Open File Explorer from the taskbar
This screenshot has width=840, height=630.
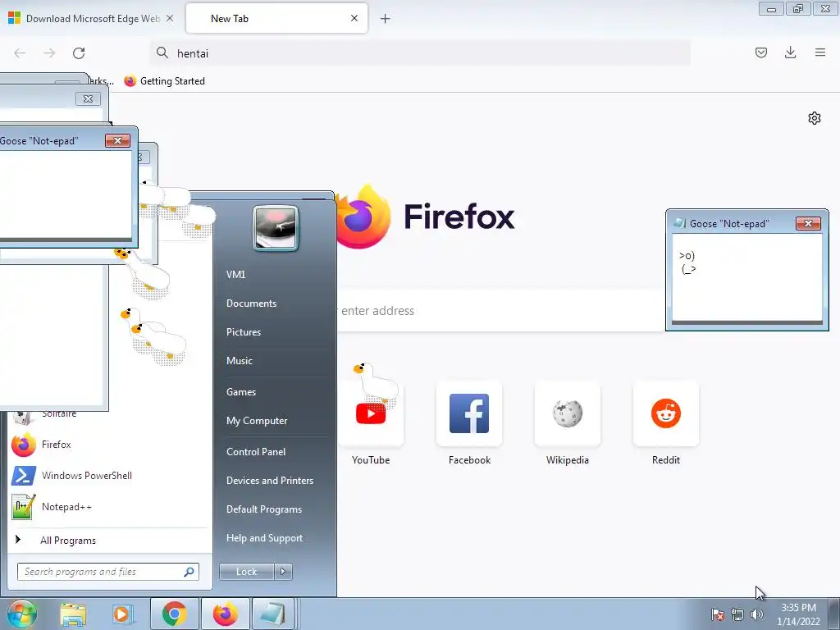click(73, 614)
